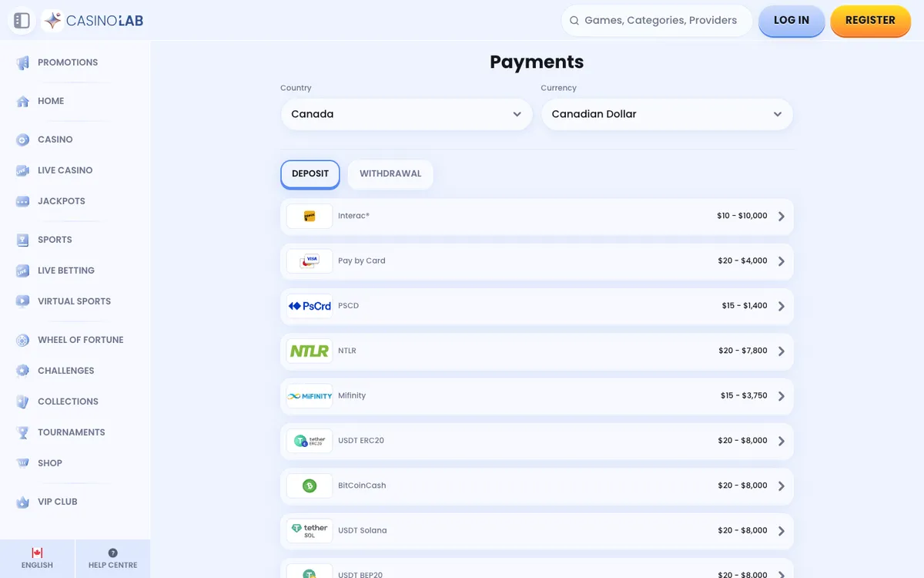Click the $20 - $4,000 card limit
This screenshot has height=578, width=924.
point(743,261)
